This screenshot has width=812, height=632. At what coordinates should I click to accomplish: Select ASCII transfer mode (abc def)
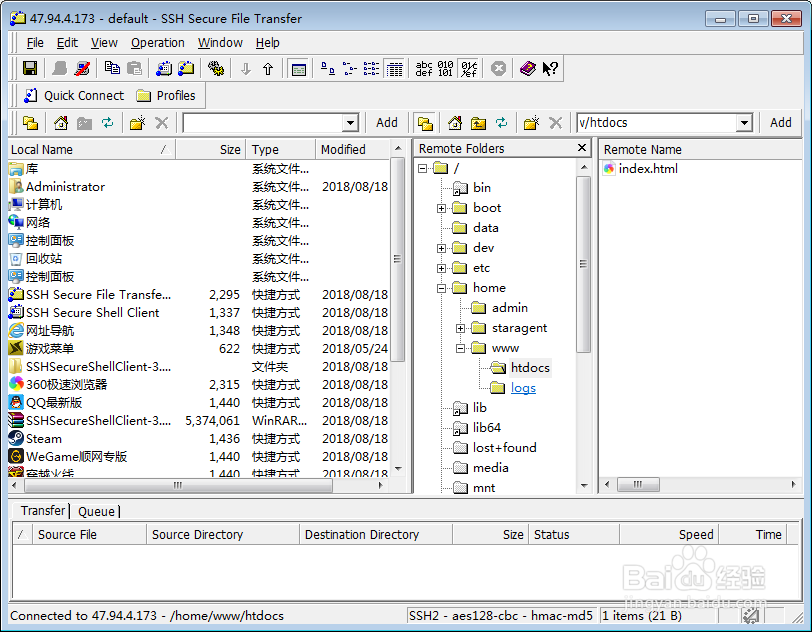[x=424, y=68]
